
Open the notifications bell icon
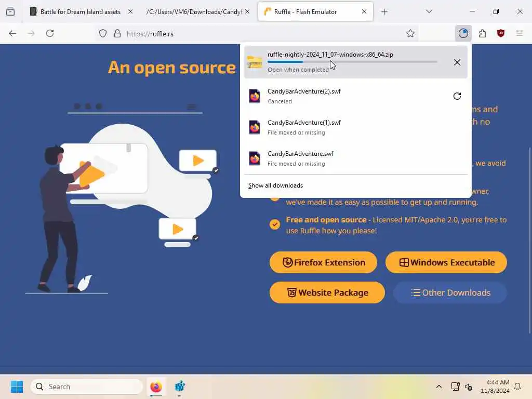pyautogui.click(x=517, y=387)
